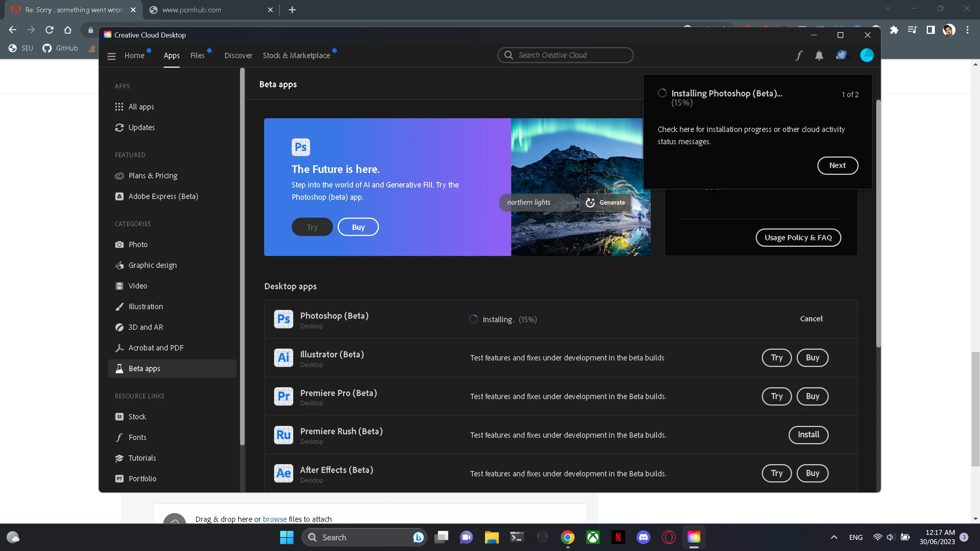Click the main content vertical scrollbar
Viewport: 980px width, 551px height.
coord(878,223)
